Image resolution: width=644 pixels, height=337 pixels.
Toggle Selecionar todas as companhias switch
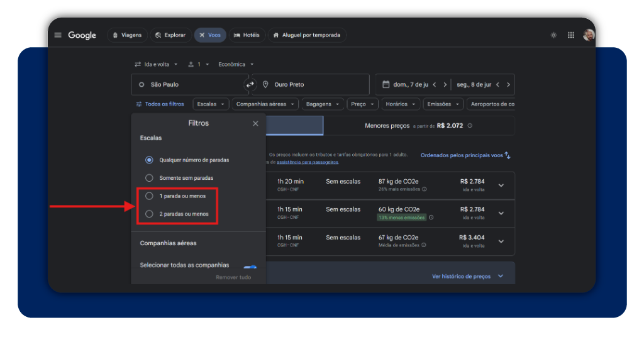[x=250, y=267]
